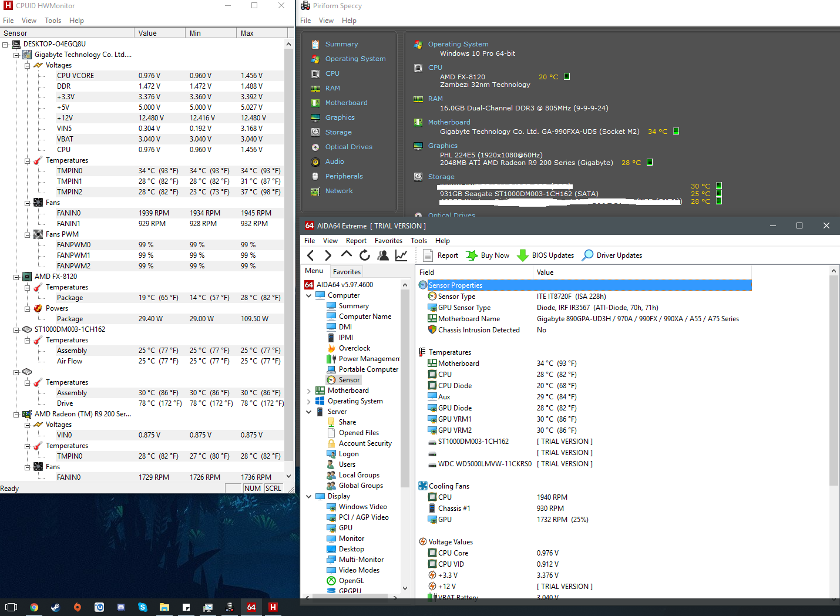Open the Graphics section in Speccy sidebar

pos(340,117)
